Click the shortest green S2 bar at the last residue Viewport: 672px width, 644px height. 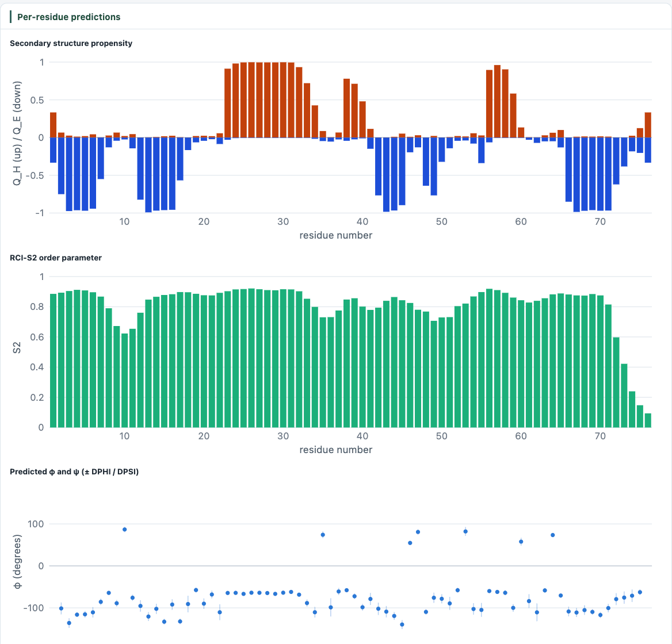(x=648, y=420)
